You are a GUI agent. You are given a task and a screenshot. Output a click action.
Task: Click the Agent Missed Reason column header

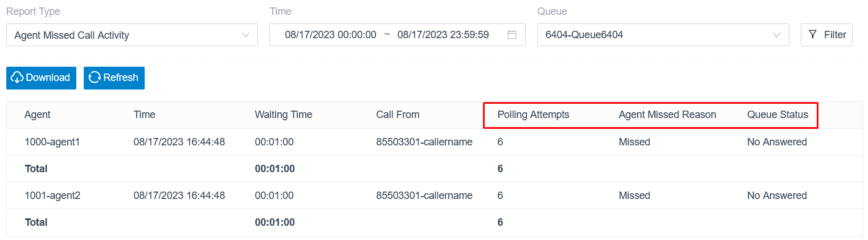(x=668, y=115)
